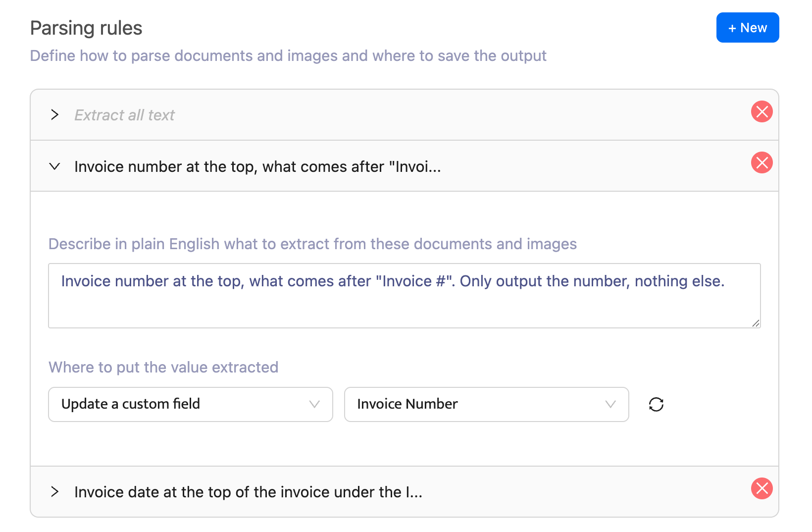Open the "Invoice Number" field selector
812x532 pixels.
486,404
